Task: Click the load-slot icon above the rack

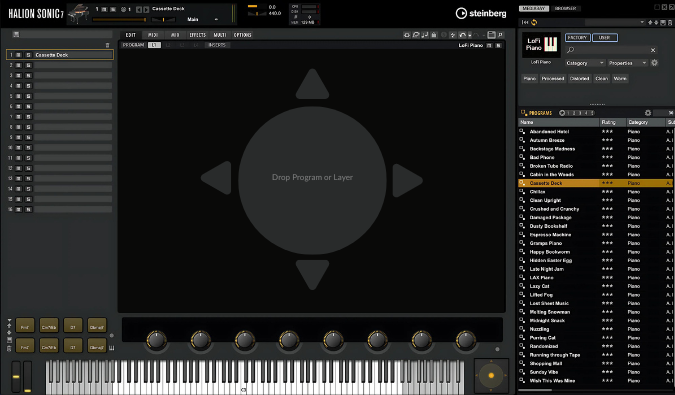Action: (16, 34)
